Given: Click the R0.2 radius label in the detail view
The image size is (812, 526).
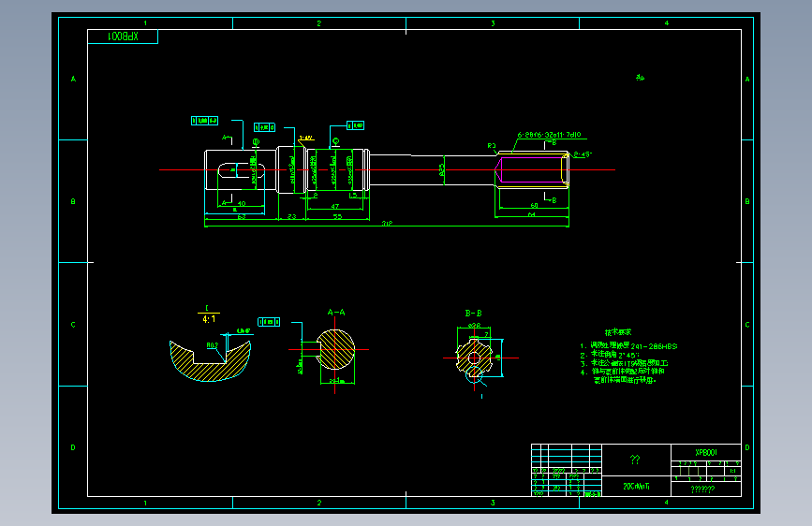Looking at the screenshot, I should point(213,344).
